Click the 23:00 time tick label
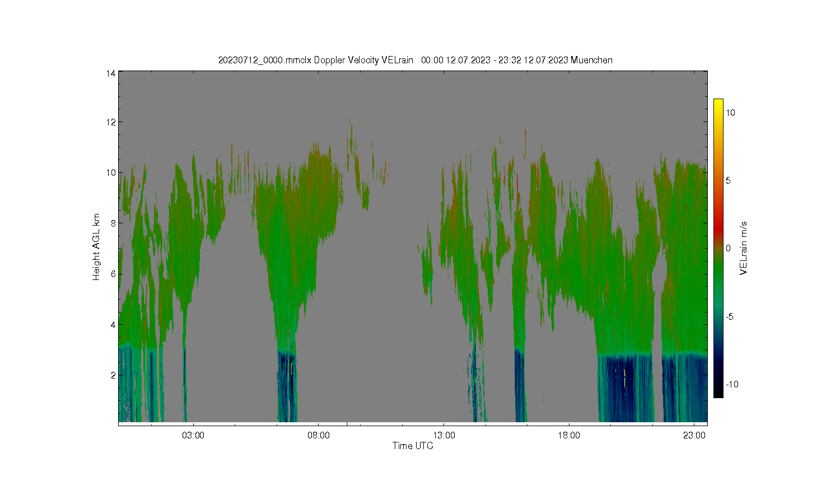Screen dimensions: 840x504 coord(694,435)
